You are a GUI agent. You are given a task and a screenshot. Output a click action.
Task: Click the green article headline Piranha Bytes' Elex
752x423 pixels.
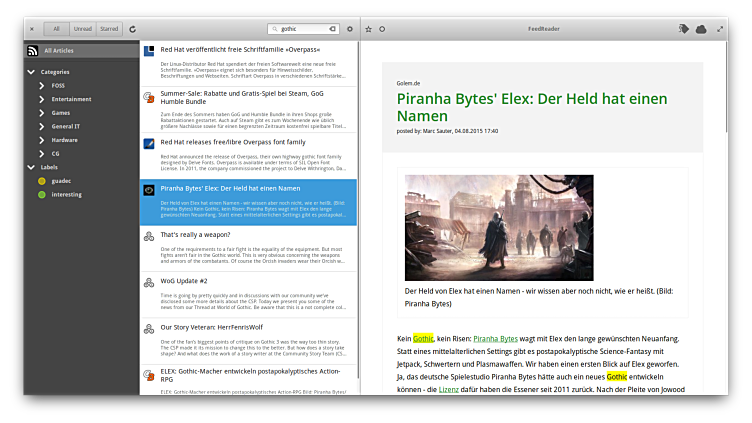tap(532, 107)
